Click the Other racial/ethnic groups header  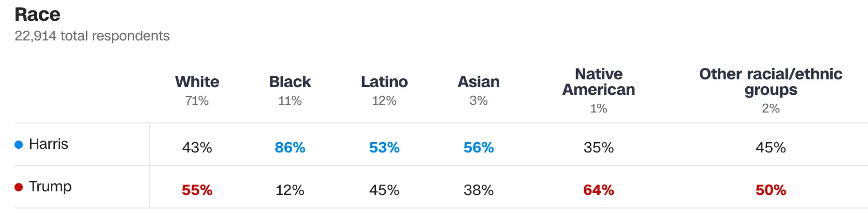point(771,82)
